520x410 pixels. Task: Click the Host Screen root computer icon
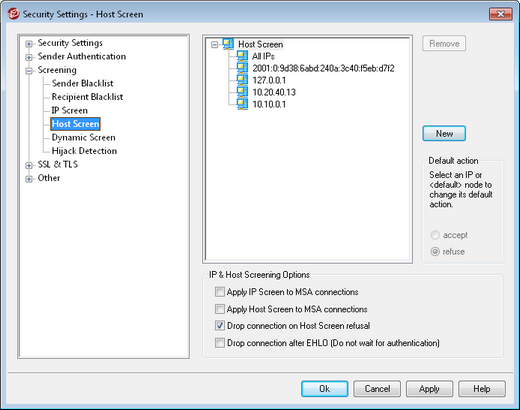(x=228, y=44)
